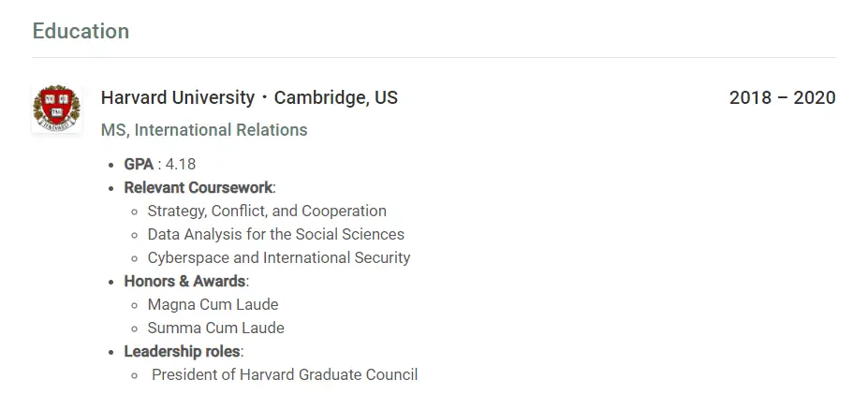
Task: Select the Relevant Coursework heading
Action: 199,187
